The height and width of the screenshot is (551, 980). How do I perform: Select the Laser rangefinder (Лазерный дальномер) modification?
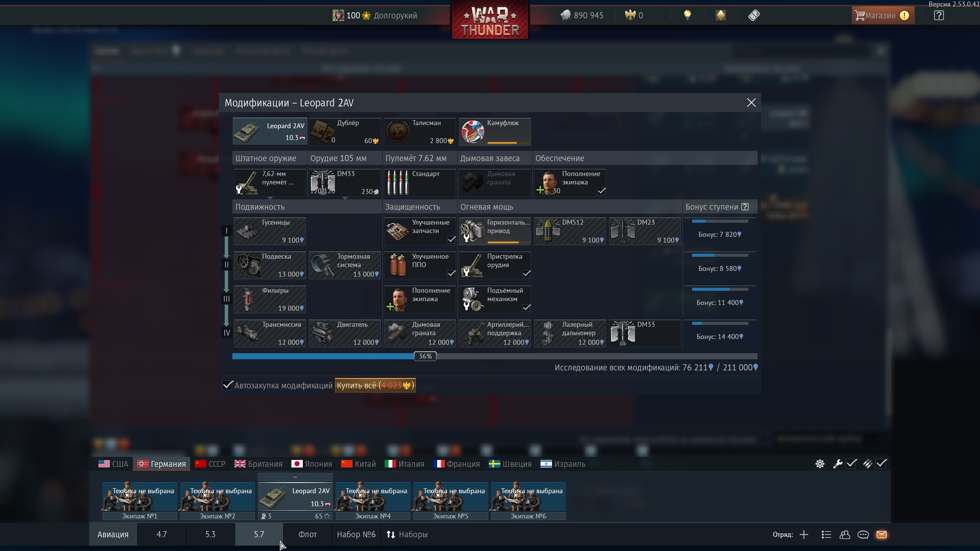570,333
